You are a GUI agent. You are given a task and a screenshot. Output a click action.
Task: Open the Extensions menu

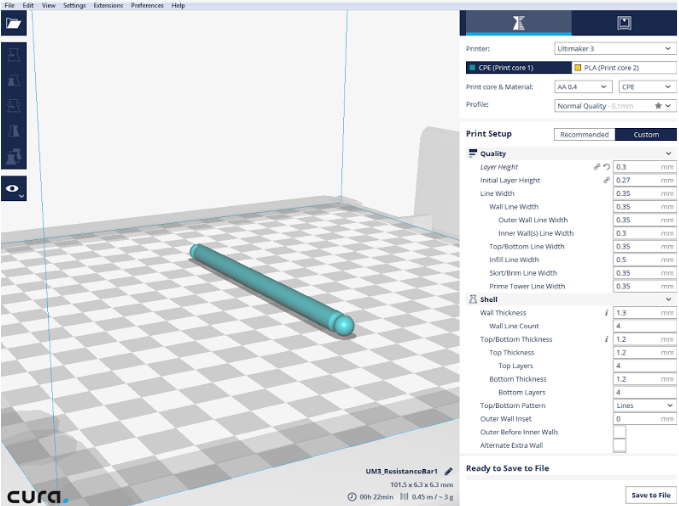108,5
